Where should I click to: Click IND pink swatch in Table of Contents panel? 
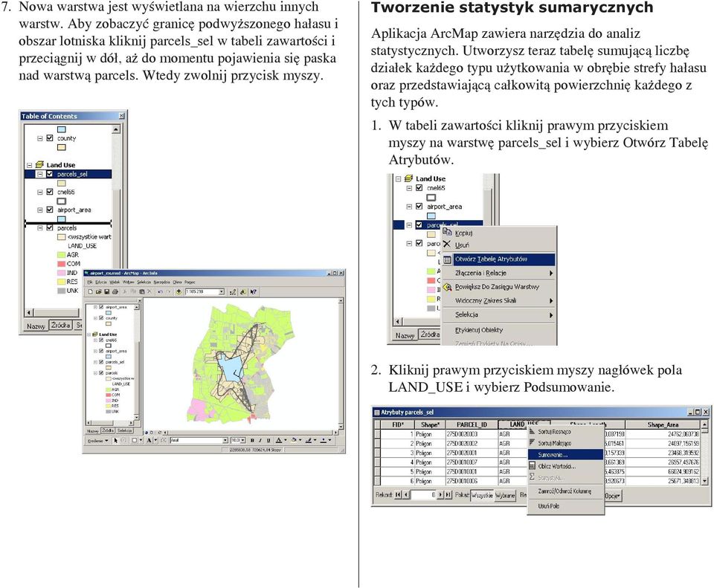[62, 273]
